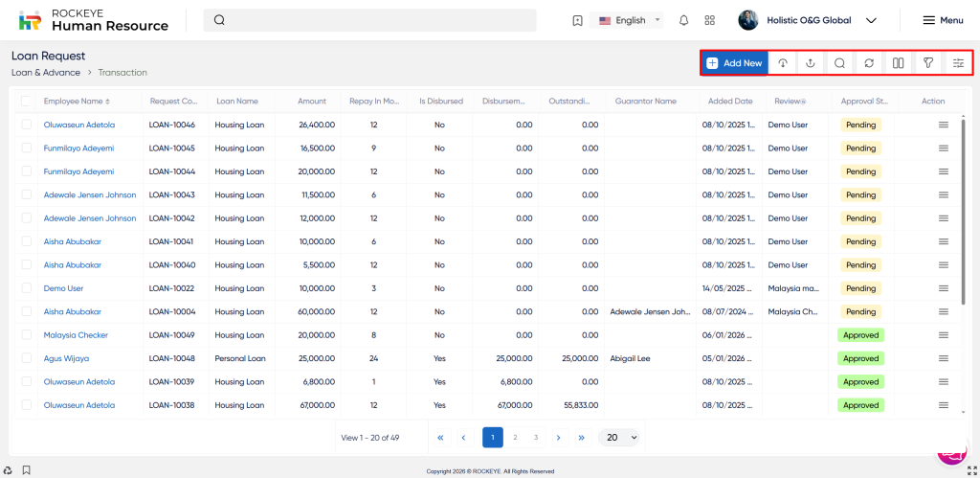Open action menu for LOAN-10045 row
The width and height of the screenshot is (980, 478).
click(x=943, y=148)
